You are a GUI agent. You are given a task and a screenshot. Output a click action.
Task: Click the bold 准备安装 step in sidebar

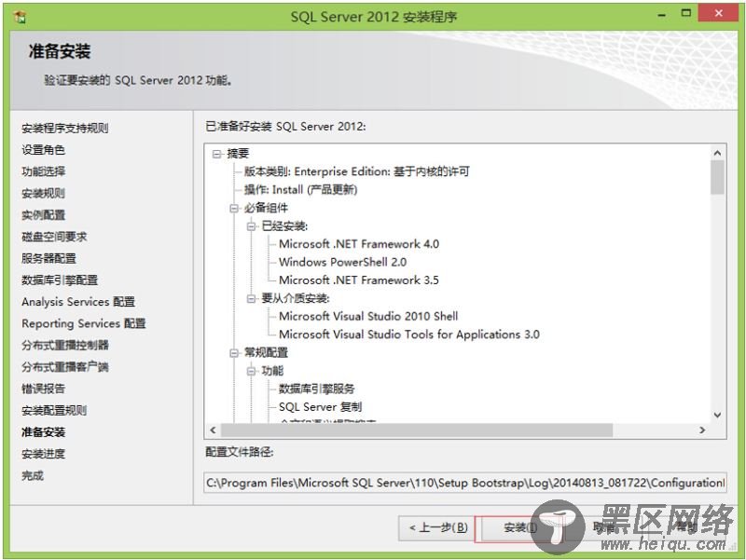[x=43, y=432]
